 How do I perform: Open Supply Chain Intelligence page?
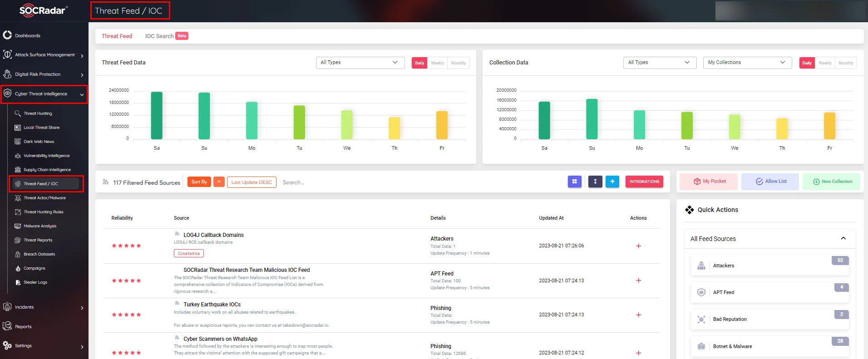pos(47,170)
